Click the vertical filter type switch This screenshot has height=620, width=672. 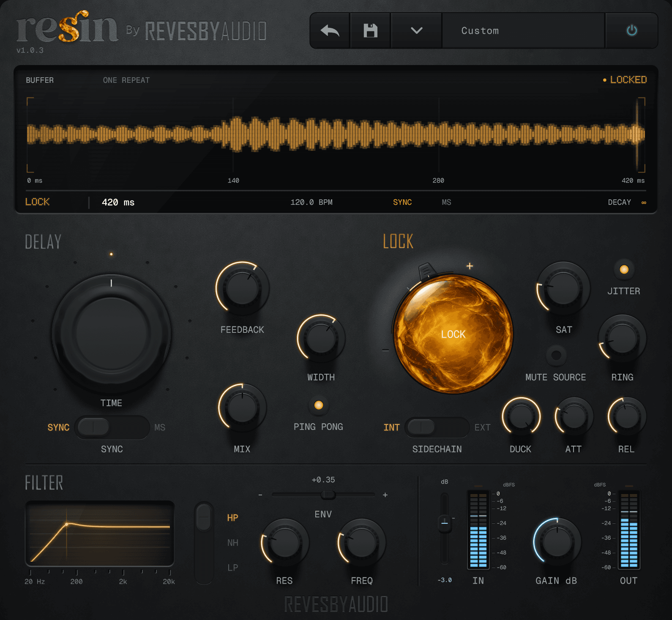click(x=204, y=543)
